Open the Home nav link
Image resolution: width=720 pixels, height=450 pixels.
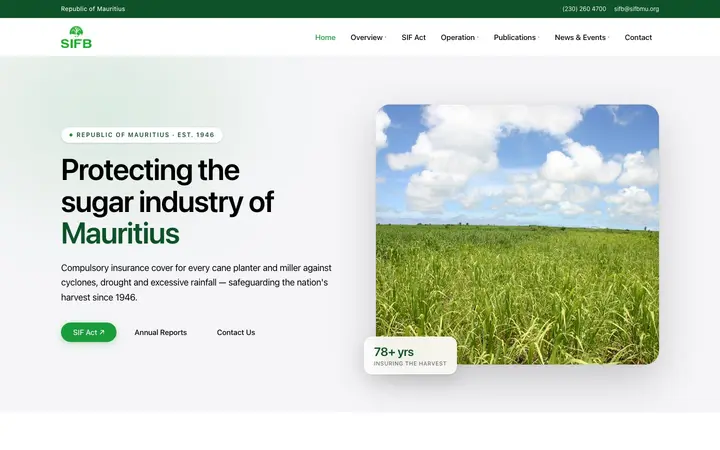pos(325,38)
